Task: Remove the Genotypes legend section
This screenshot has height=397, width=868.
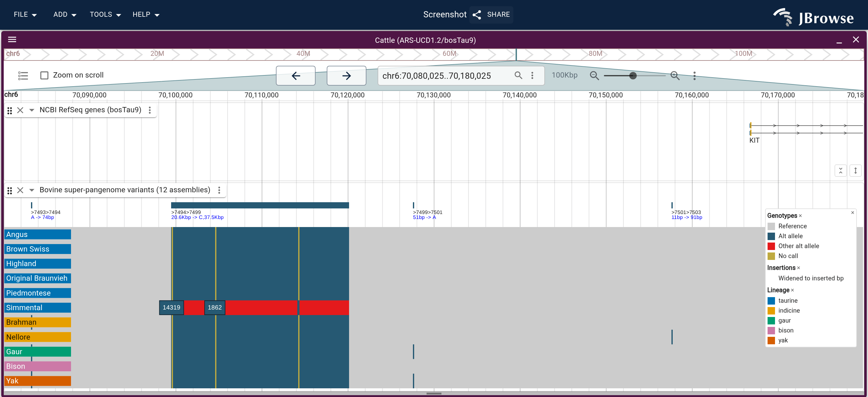Action: tap(800, 216)
